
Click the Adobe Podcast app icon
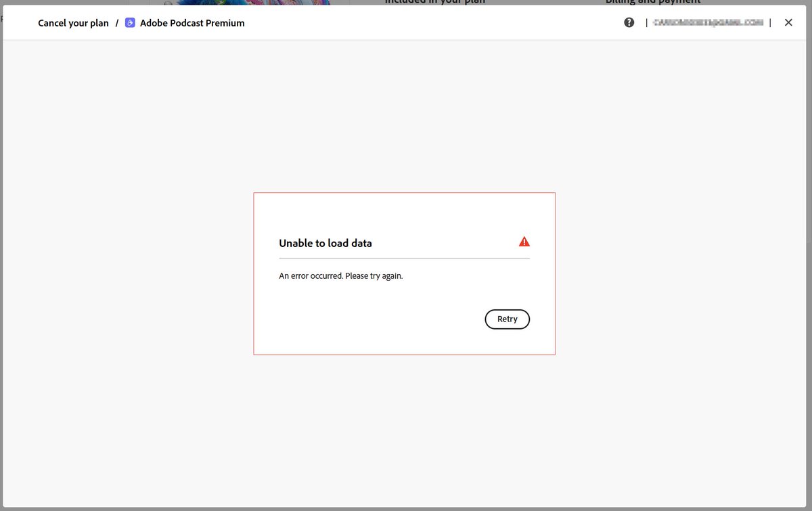click(131, 23)
